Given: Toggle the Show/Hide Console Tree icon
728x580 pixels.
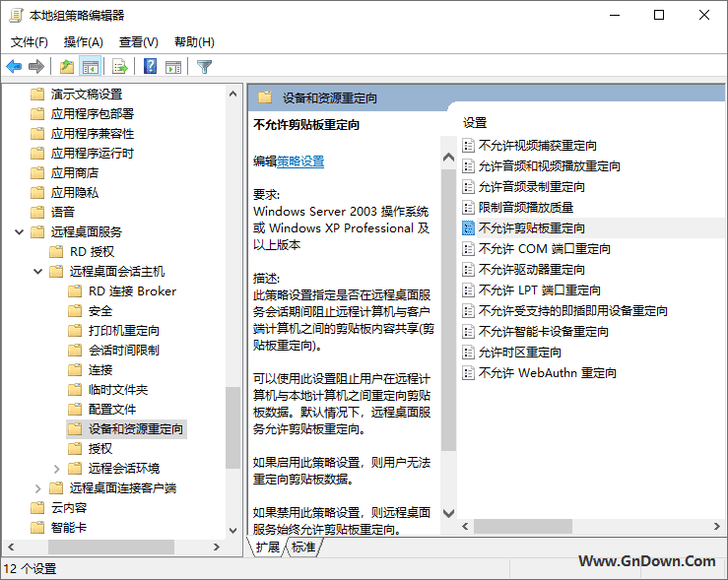Looking at the screenshot, I should tap(91, 67).
